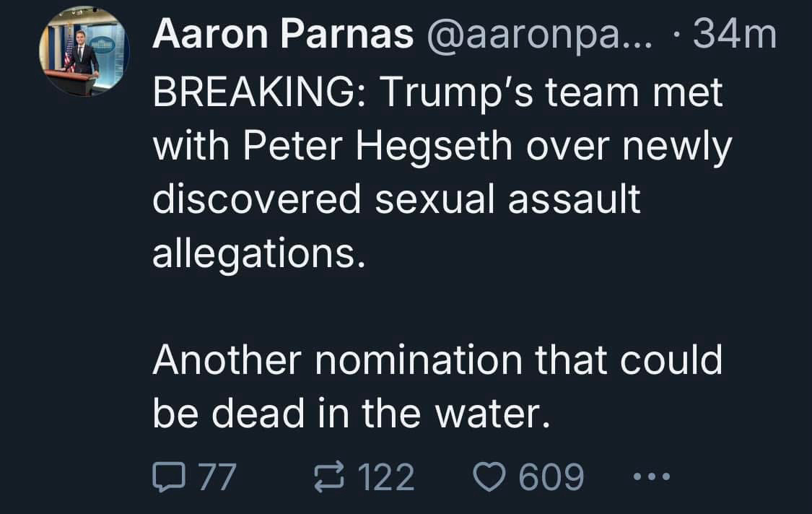The height and width of the screenshot is (514, 812).
Task: Click the line "be dead in the water."
Action: 346,414
